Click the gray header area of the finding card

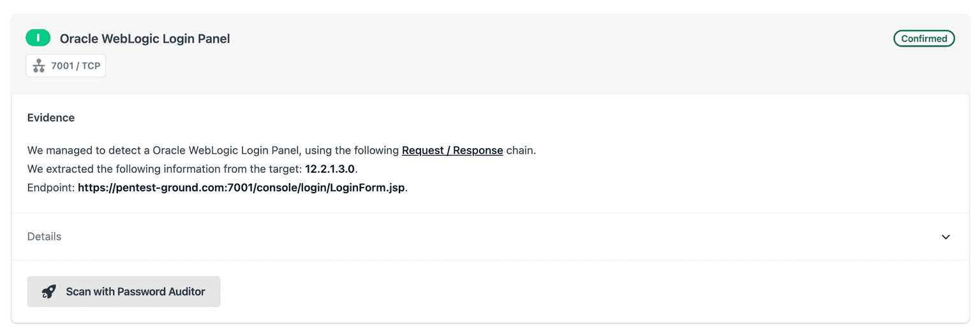tap(510, 64)
